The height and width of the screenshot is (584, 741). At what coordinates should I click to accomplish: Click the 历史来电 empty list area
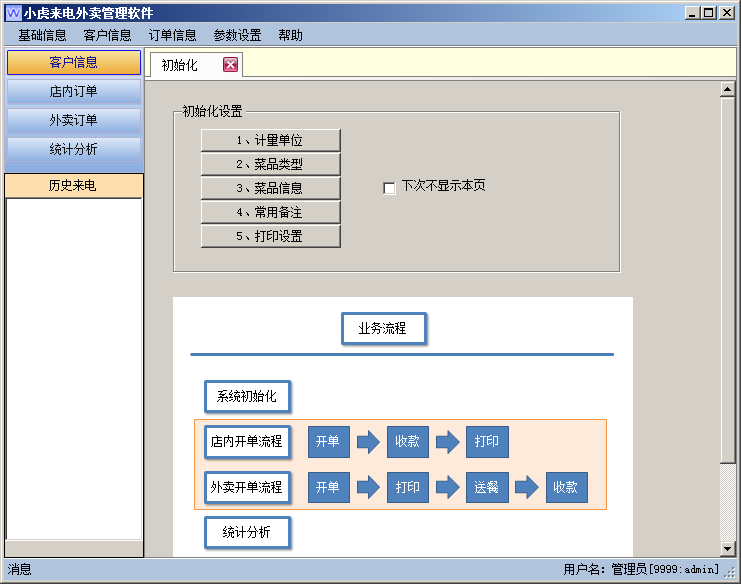tap(74, 369)
